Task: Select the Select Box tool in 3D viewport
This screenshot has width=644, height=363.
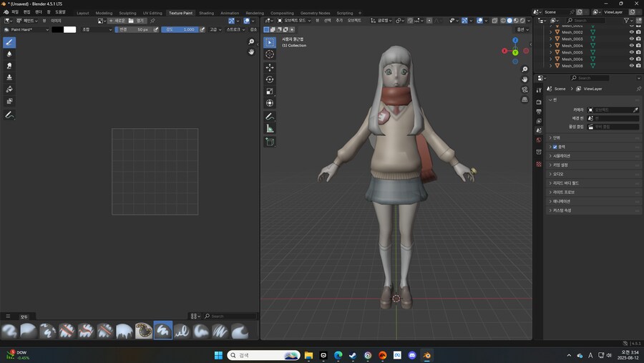Action: coord(270,42)
